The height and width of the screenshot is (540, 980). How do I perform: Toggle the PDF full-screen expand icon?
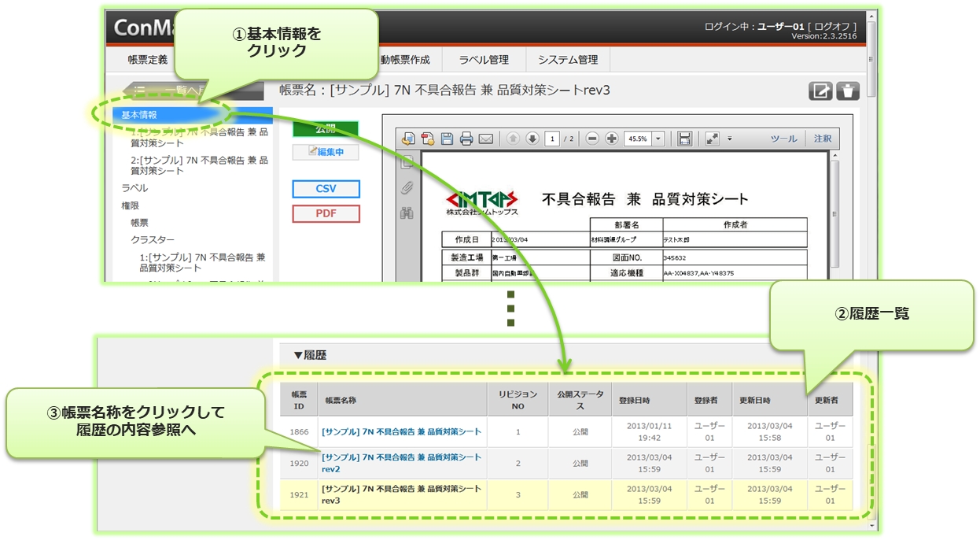coord(712,139)
